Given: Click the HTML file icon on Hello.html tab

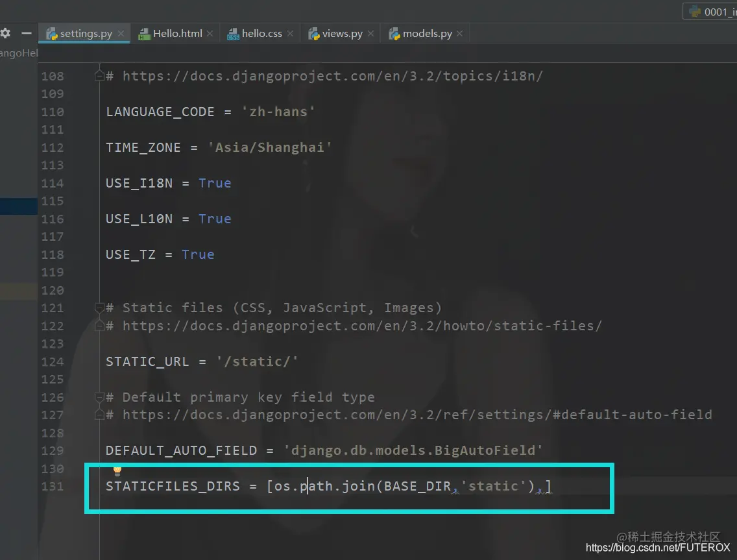Looking at the screenshot, I should click(144, 34).
